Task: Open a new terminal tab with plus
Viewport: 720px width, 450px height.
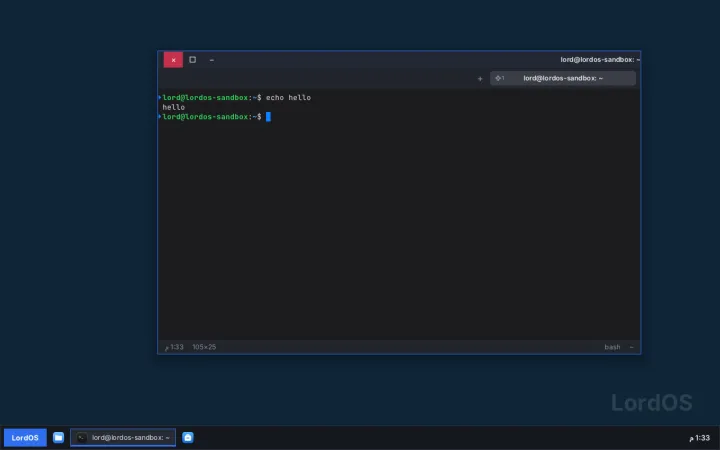Action: pyautogui.click(x=480, y=79)
